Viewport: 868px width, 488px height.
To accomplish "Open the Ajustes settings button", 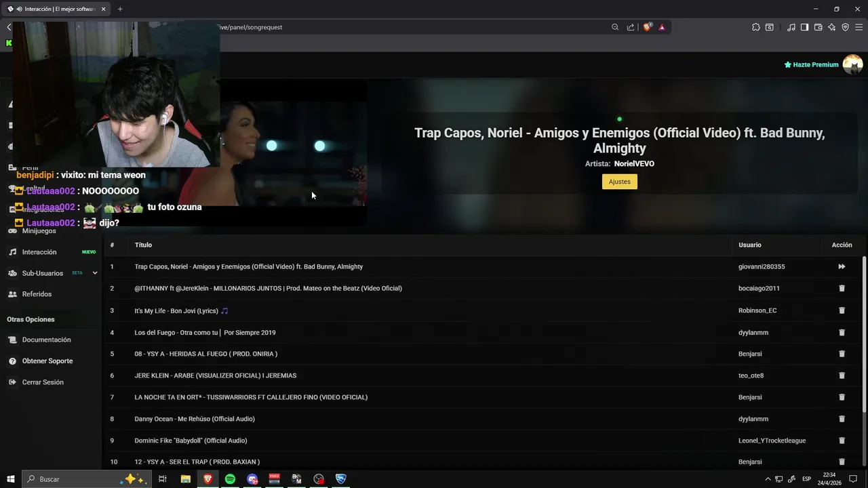I will (x=619, y=182).
